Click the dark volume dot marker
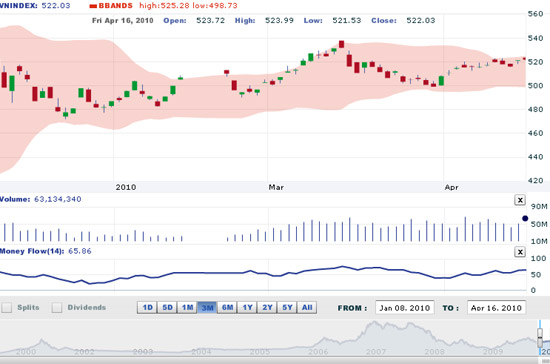The image size is (550, 364). pyautogui.click(x=525, y=218)
